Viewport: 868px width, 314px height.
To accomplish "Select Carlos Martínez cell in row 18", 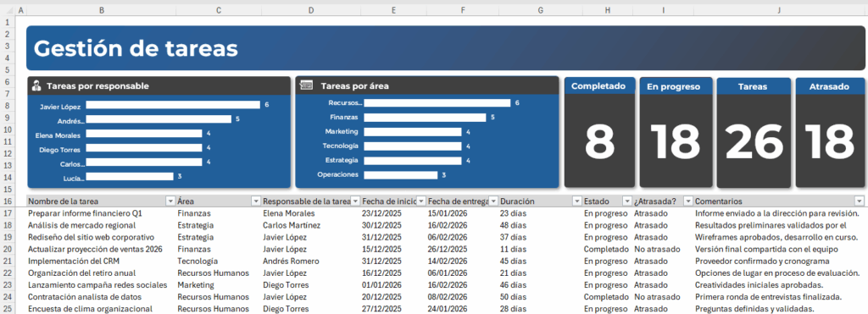I will [x=311, y=225].
